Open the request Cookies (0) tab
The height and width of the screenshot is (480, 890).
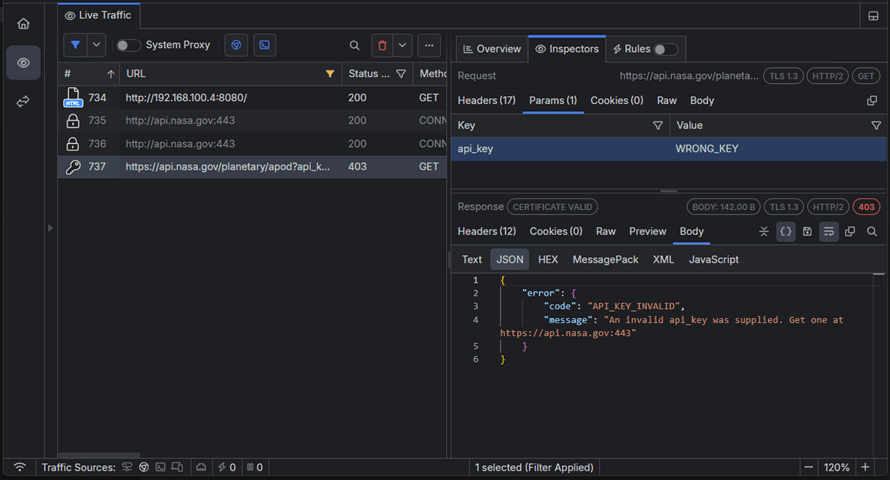616,100
